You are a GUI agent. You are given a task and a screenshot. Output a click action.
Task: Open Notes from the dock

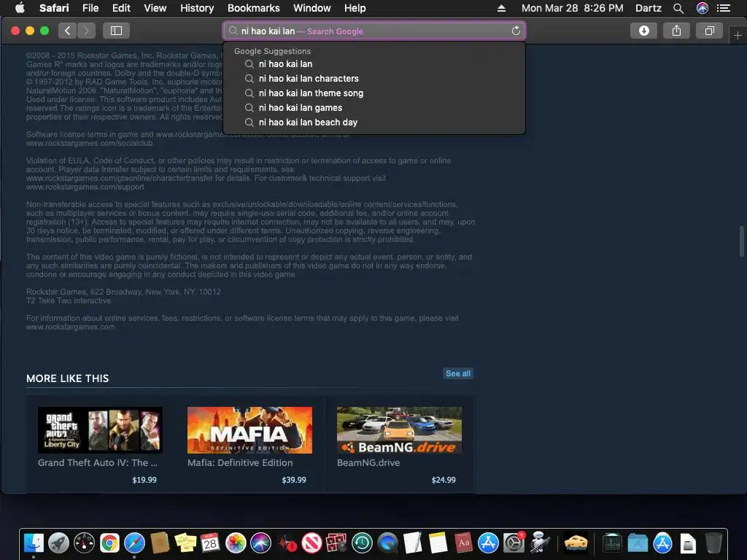[438, 542]
